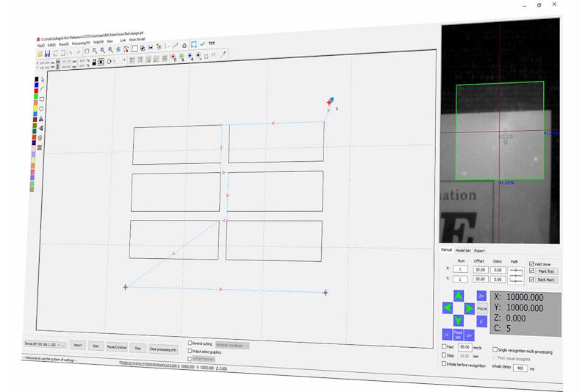Switch to the Export tab
This screenshot has height=392, width=588.
479,251
